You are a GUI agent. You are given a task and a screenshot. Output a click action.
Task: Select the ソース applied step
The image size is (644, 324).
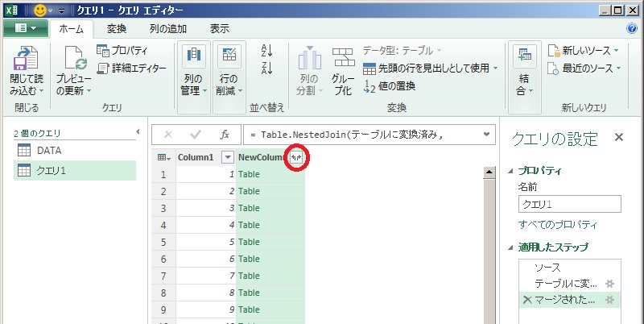tap(569, 268)
